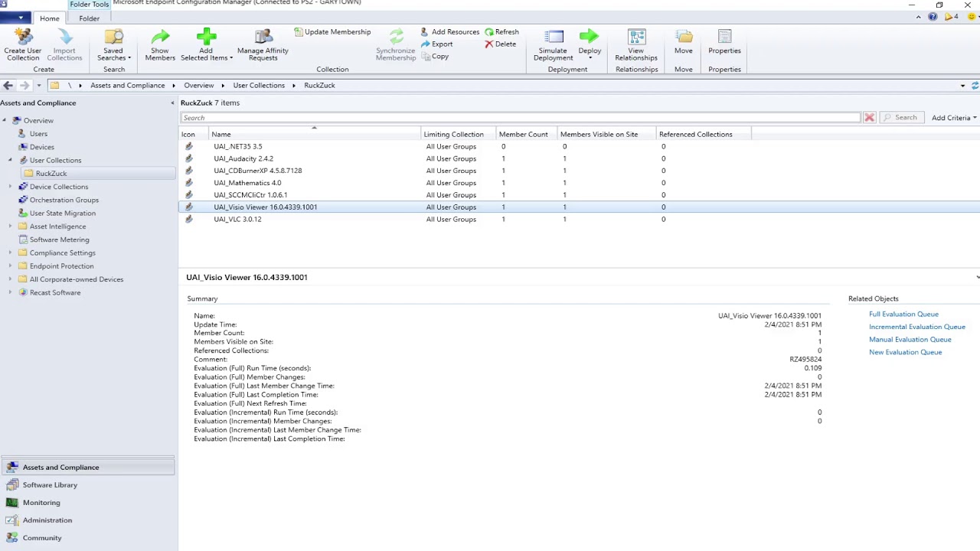
Task: Open the Incremental Evaluation Queue link
Action: point(917,327)
